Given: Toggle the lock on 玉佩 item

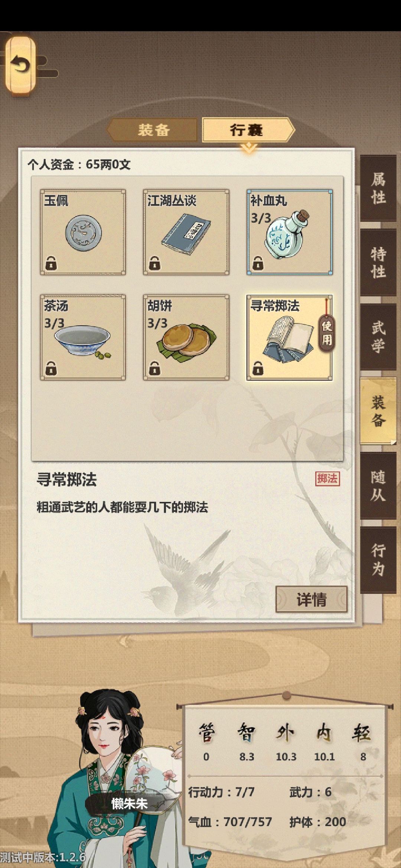Looking at the screenshot, I should point(51,263).
